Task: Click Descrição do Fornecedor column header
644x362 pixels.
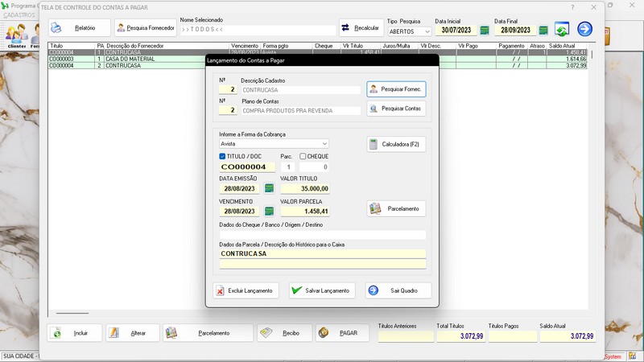Action: 167,46
